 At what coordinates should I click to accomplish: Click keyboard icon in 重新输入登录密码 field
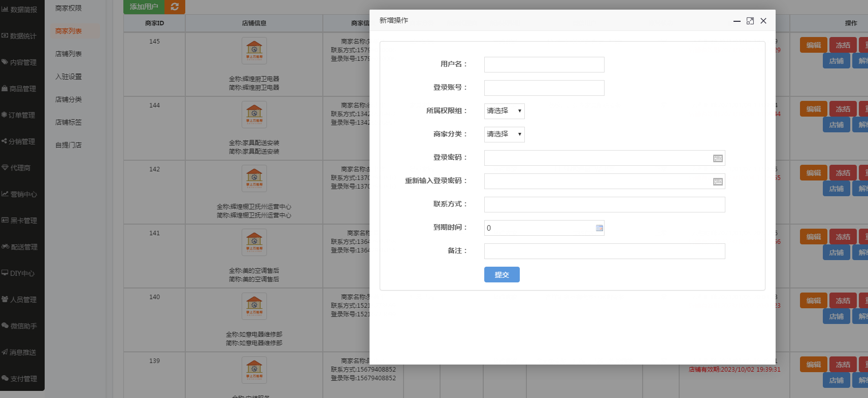717,182
